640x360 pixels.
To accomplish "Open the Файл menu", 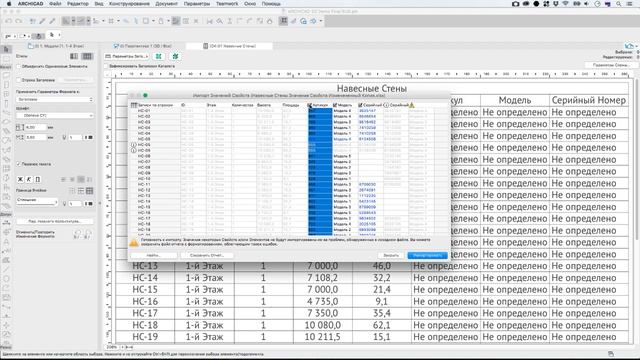I will tap(55, 4).
